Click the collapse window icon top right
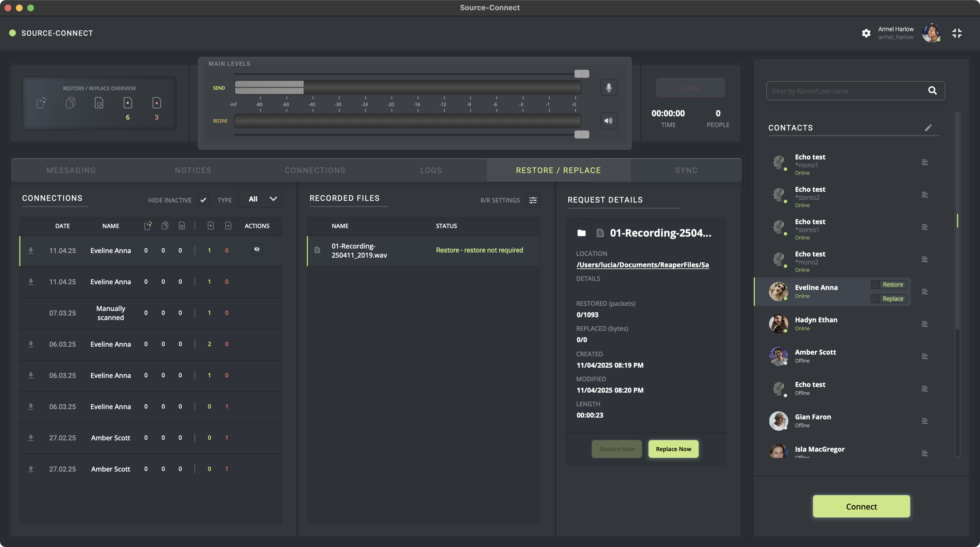980x547 pixels. [957, 33]
